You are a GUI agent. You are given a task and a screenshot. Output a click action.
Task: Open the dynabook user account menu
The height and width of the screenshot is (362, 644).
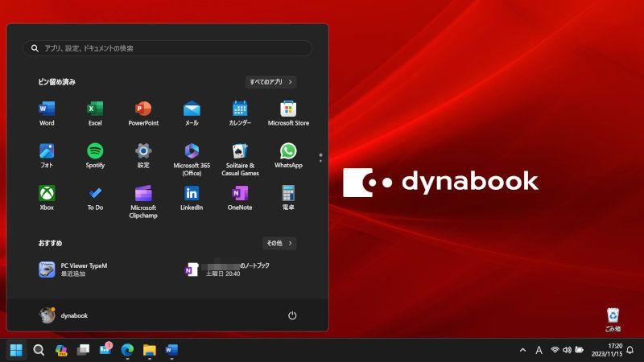64,315
